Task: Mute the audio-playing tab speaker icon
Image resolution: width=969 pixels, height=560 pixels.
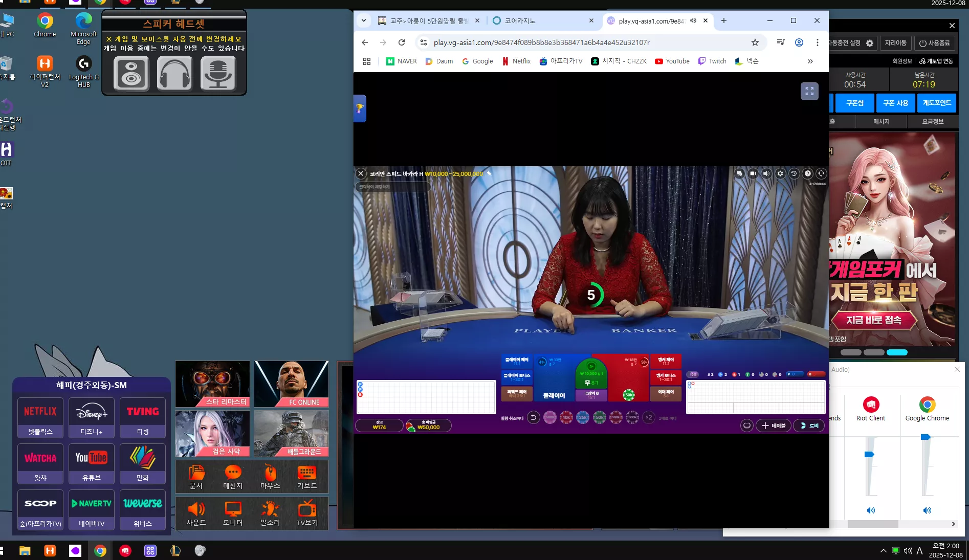Action: (693, 20)
